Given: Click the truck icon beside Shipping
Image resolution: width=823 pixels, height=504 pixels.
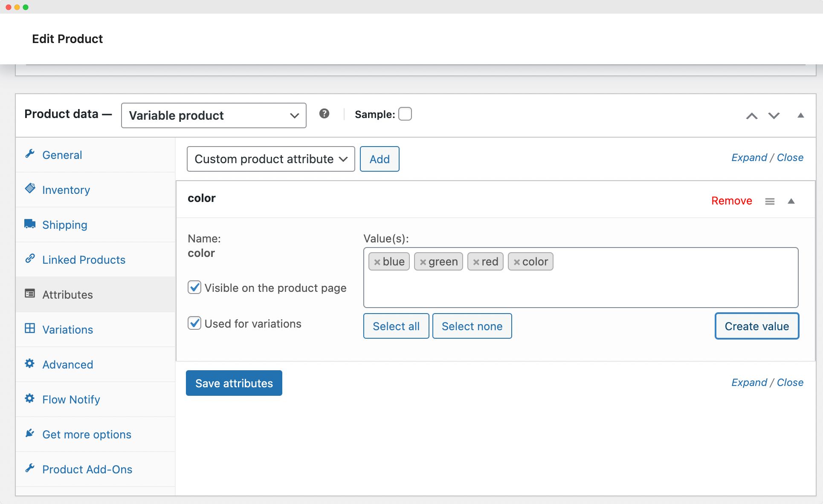Looking at the screenshot, I should coord(30,223).
